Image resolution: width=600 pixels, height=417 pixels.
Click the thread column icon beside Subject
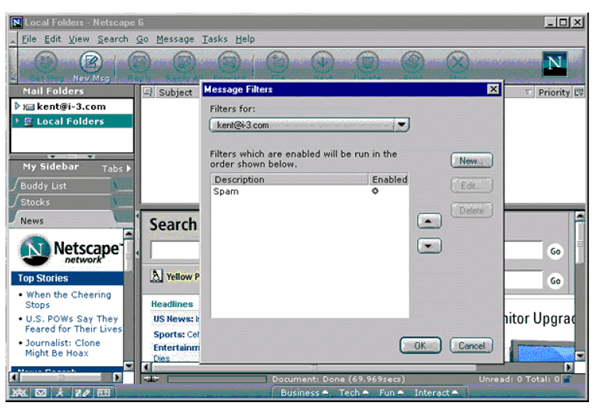pos(148,92)
